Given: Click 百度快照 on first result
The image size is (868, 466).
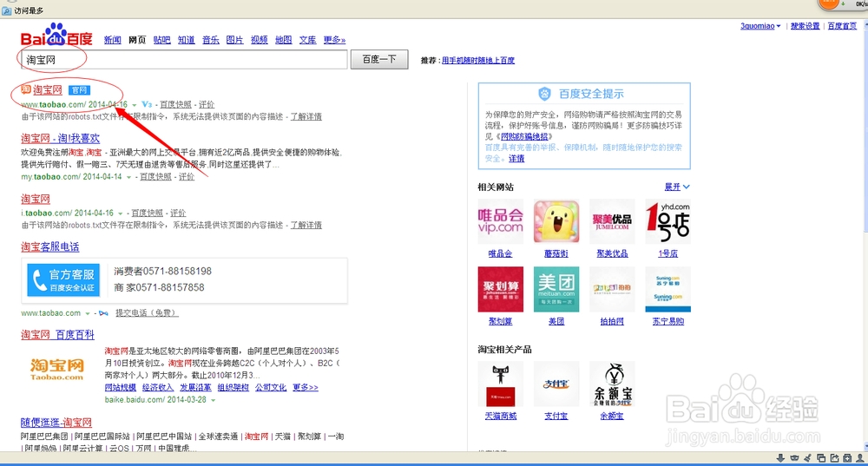Looking at the screenshot, I should point(175,105).
